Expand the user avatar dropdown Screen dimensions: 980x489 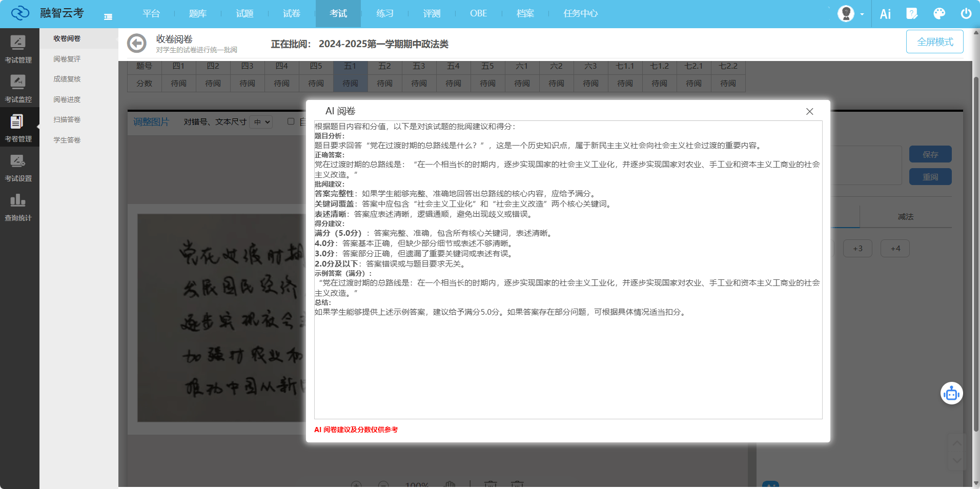pyautogui.click(x=851, y=14)
